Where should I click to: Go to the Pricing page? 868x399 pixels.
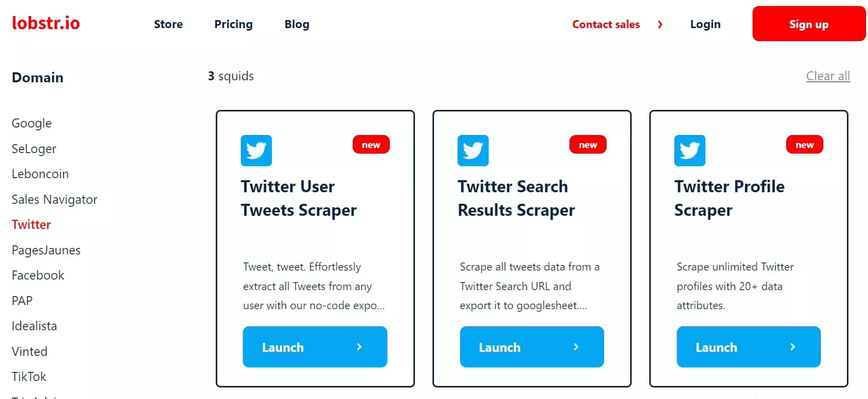[233, 24]
